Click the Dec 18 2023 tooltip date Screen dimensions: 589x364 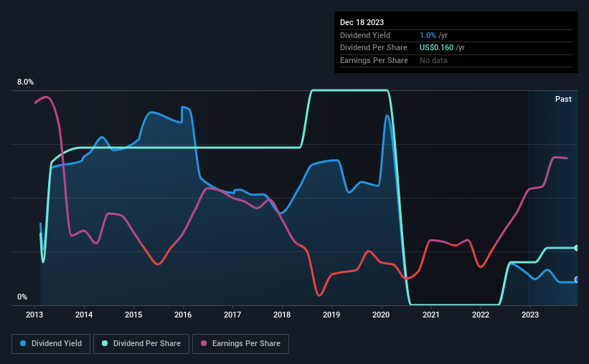tap(362, 22)
